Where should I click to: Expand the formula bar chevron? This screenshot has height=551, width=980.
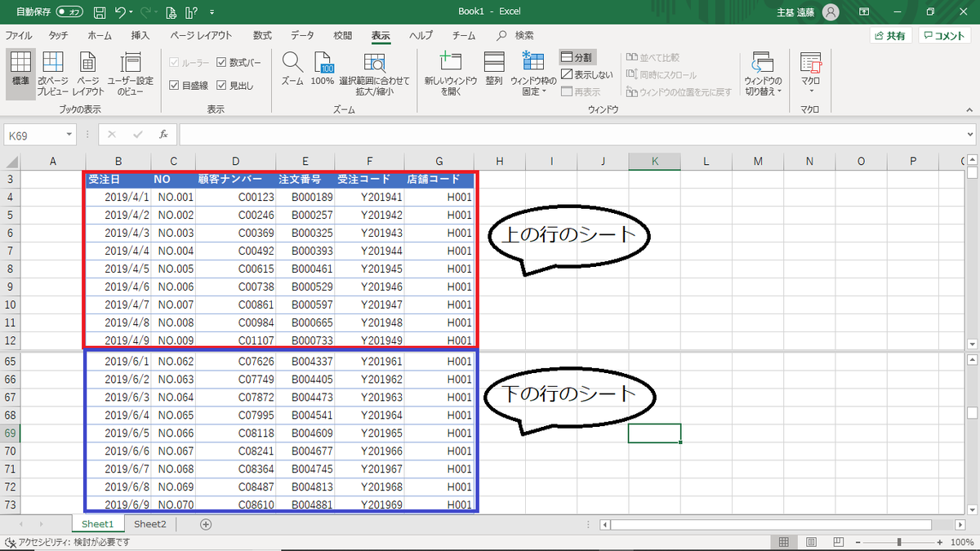(x=969, y=135)
